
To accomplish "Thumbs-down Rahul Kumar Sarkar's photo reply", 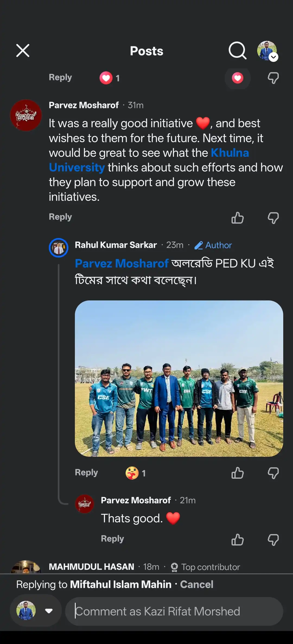I will [273, 473].
